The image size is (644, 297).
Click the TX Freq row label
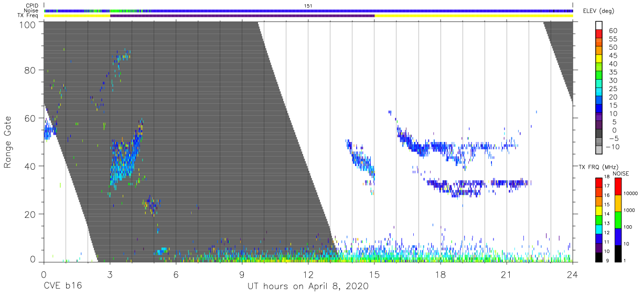27,16
